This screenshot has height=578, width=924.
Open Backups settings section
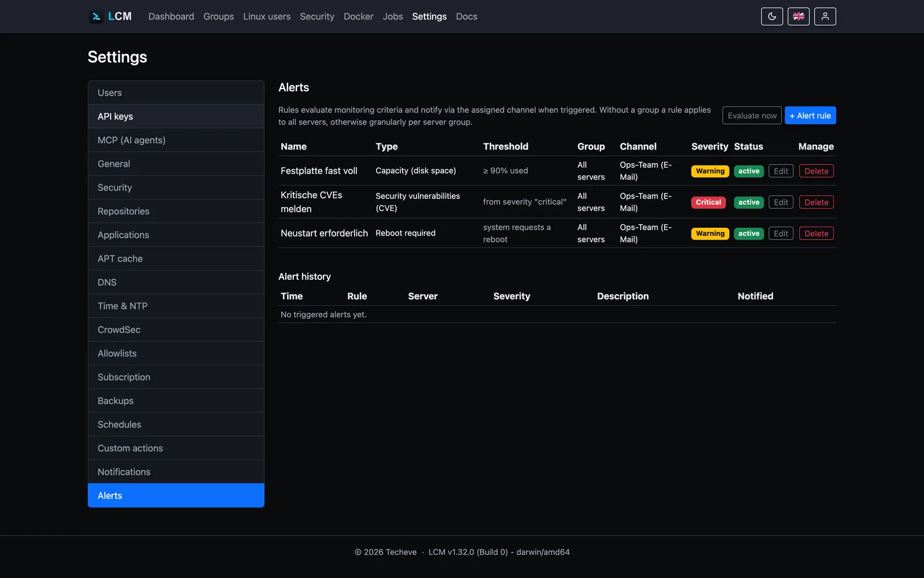click(176, 401)
